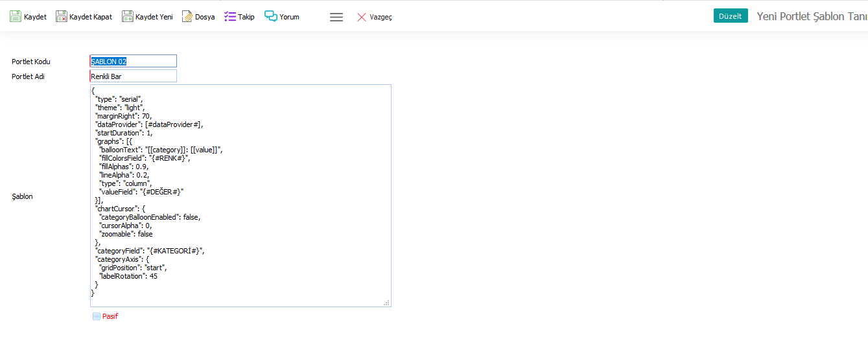Click the Şablon textarea resize grip

386,302
